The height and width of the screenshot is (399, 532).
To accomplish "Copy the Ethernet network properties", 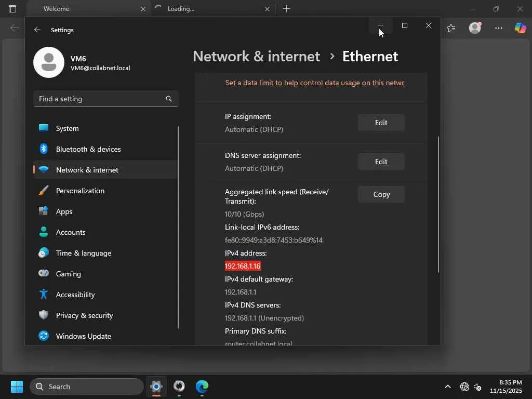I will click(x=381, y=194).
